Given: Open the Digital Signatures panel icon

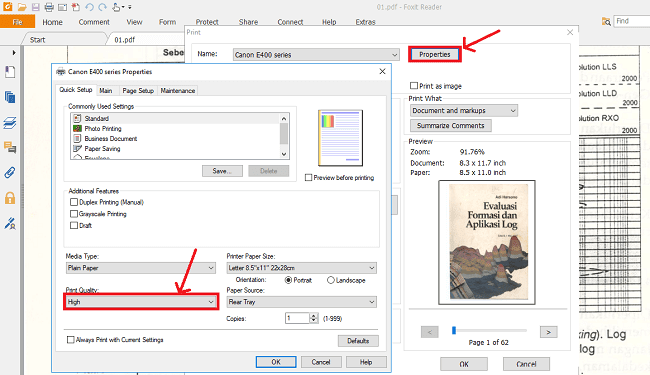Looking at the screenshot, I should [10, 224].
